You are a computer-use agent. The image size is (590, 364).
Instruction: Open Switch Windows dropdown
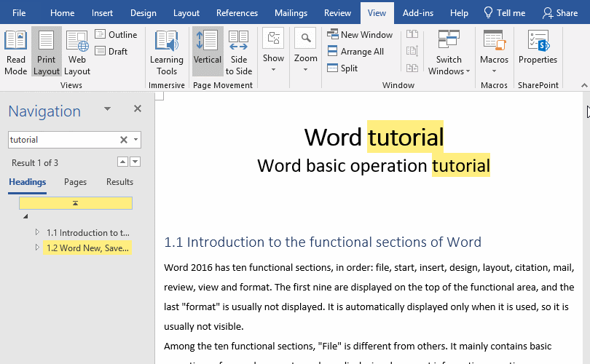tap(449, 52)
